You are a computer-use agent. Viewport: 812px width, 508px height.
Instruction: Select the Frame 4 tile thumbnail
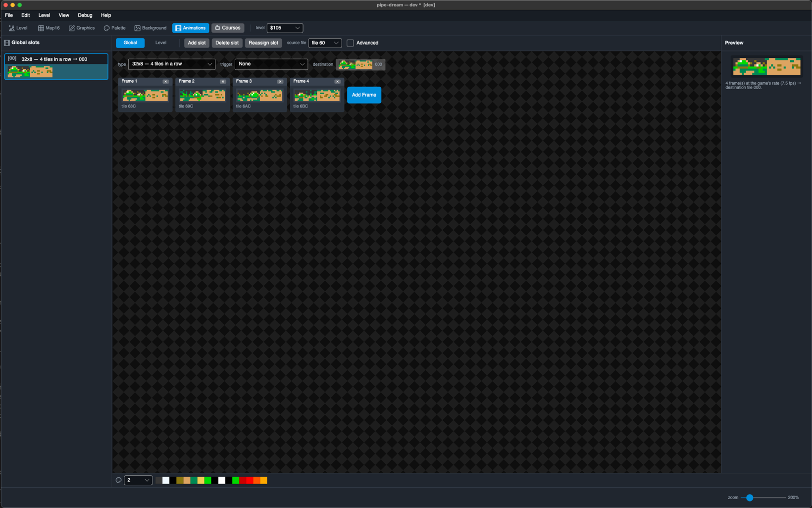[317, 95]
